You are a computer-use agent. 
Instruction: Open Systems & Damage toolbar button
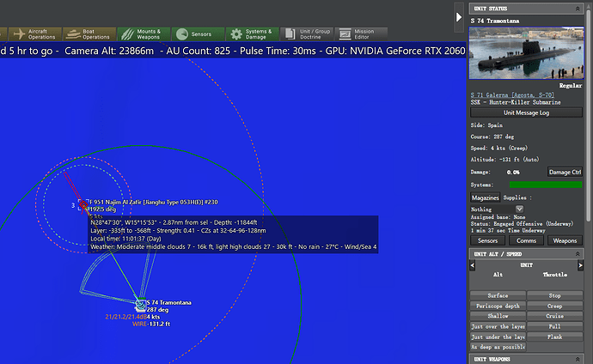(253, 34)
